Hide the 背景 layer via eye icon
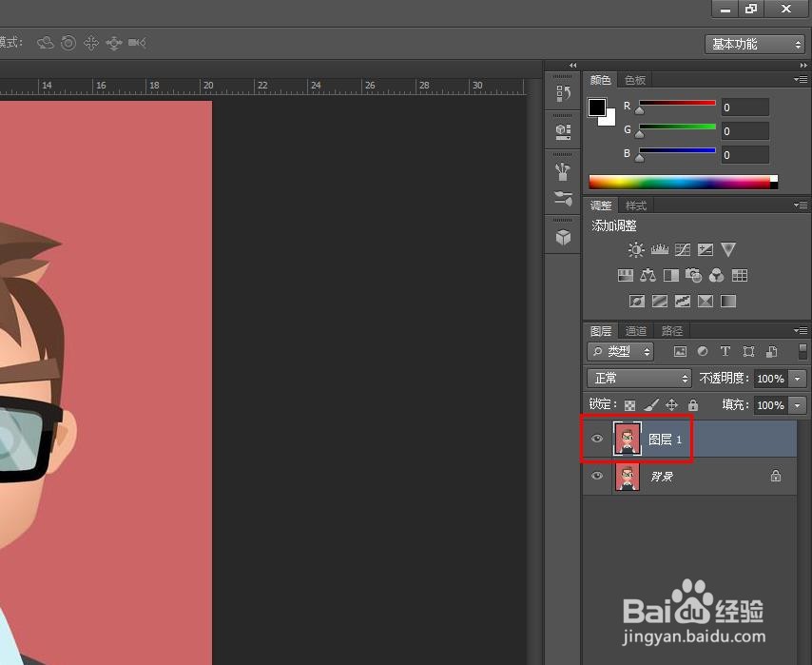The image size is (812, 665). (x=597, y=476)
